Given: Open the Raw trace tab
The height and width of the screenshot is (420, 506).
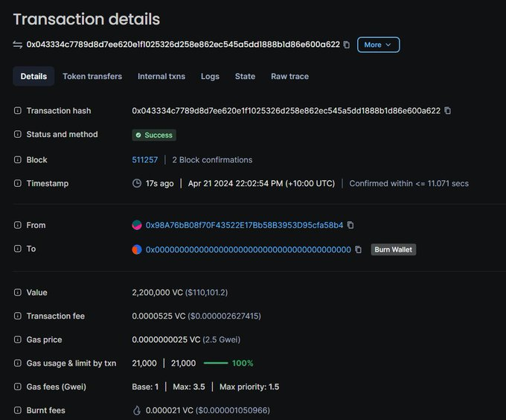Looking at the screenshot, I should pos(289,76).
